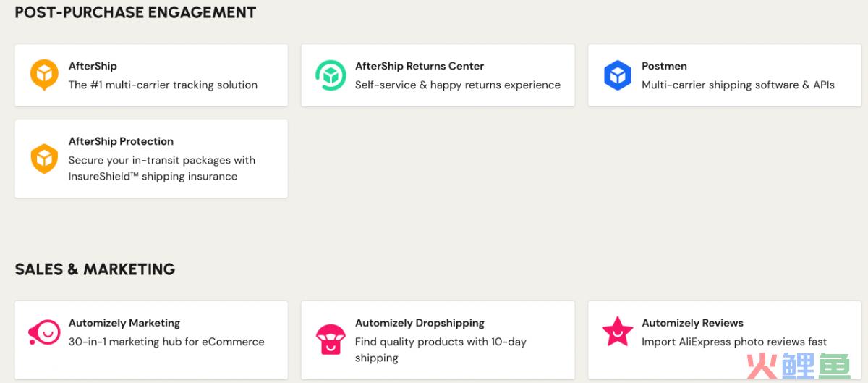Screen dimensions: 868x383
Task: Click the pink Automizely Marketing smiley icon
Action: 44,332
